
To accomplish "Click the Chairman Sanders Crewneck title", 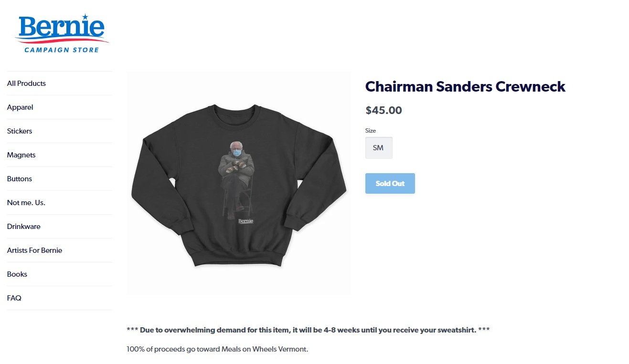I will [x=465, y=87].
